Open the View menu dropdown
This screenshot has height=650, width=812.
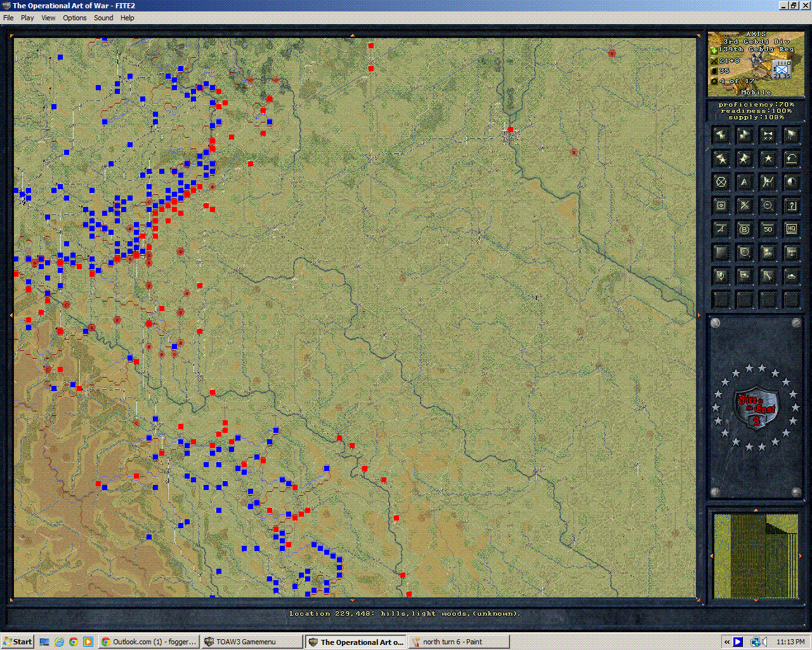tap(48, 18)
